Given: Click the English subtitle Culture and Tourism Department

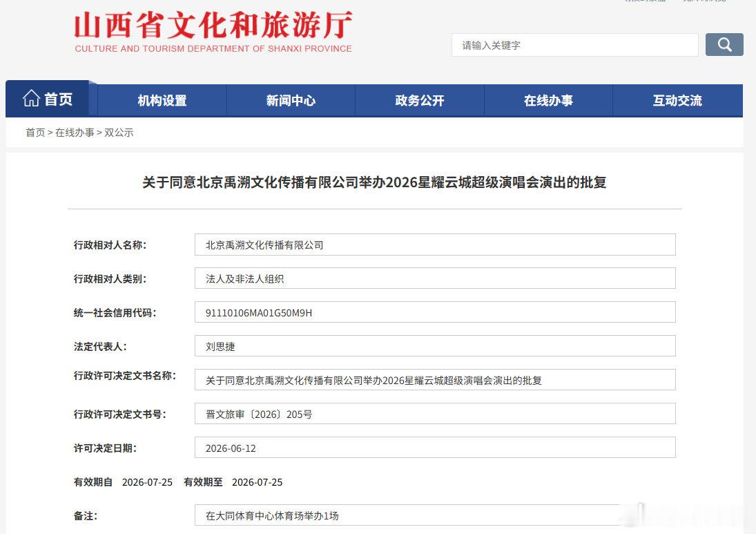Looking at the screenshot, I should click(213, 48).
